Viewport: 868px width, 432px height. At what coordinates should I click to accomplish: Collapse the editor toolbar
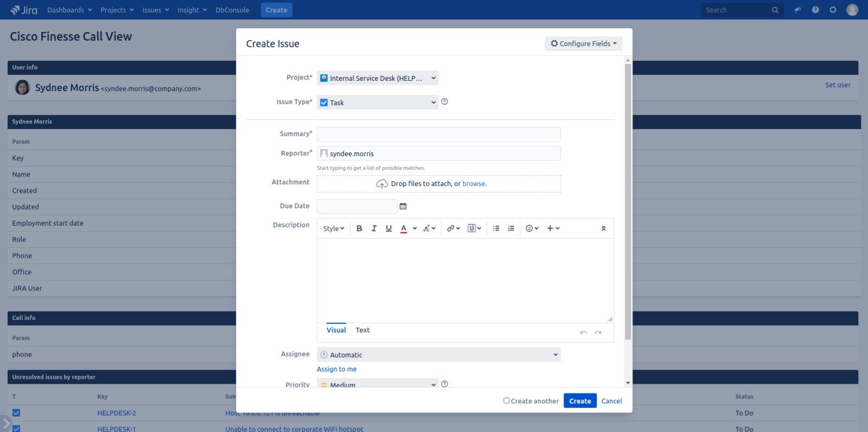click(603, 228)
